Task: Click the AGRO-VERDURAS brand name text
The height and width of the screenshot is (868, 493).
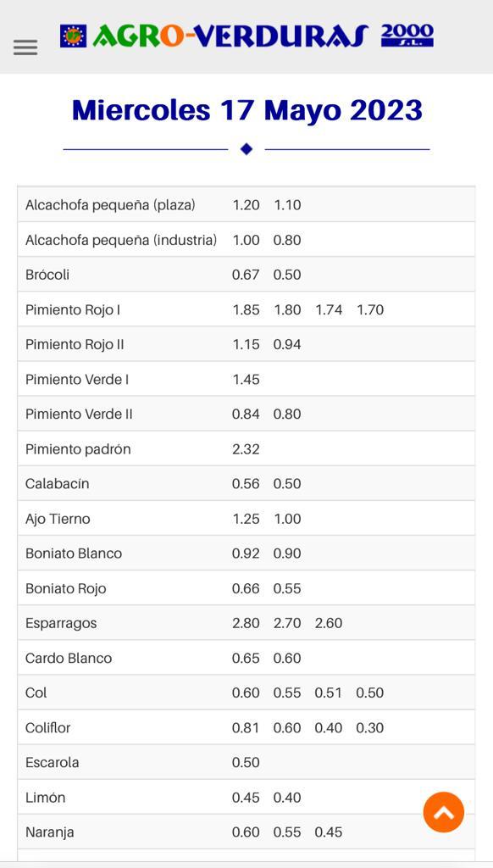Action: (x=230, y=36)
